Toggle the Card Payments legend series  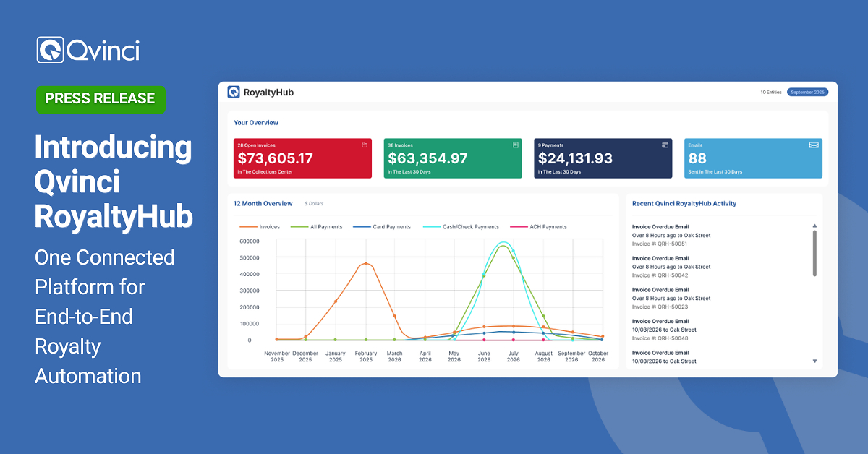coord(382,227)
